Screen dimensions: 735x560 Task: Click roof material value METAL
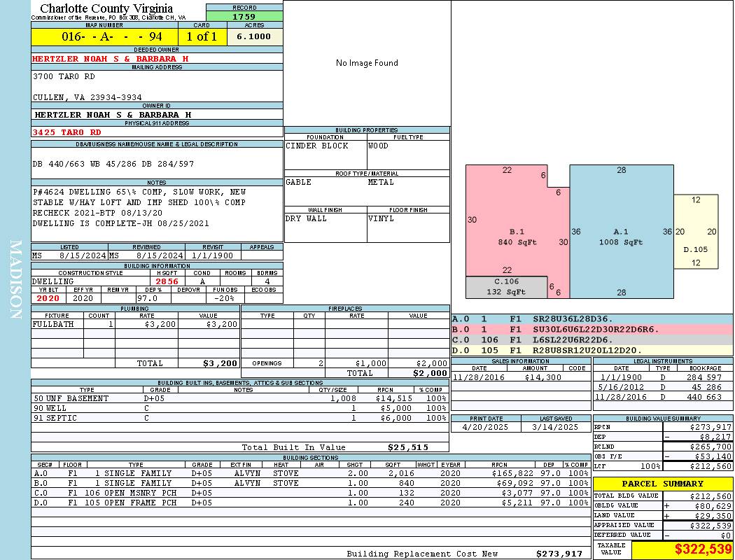(381, 182)
